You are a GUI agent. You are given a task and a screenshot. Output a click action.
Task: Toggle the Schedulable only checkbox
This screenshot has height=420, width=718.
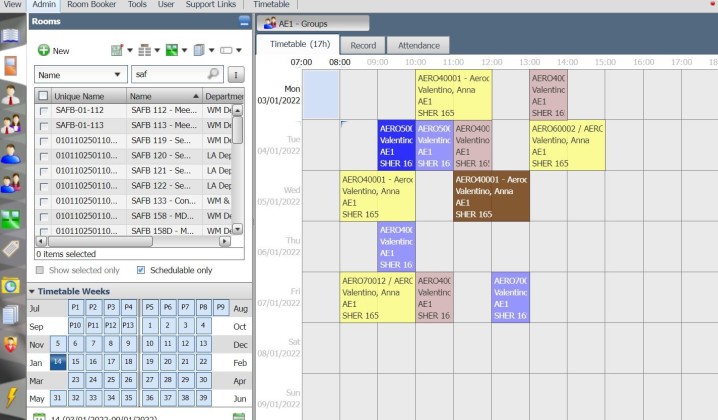pos(141,270)
